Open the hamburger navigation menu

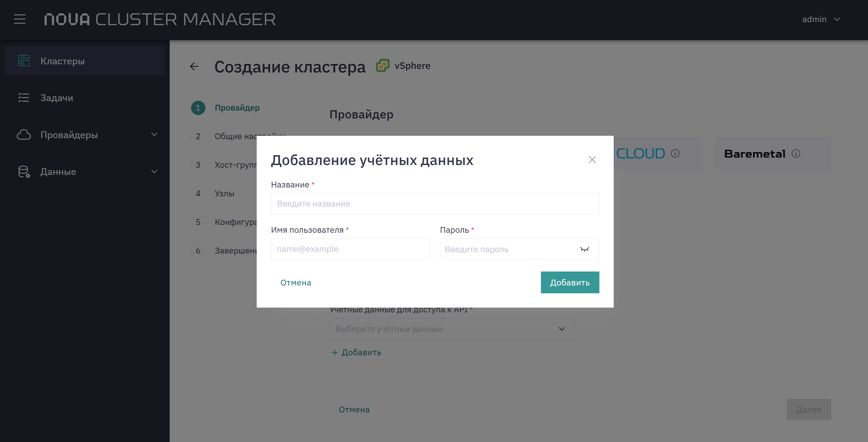(x=20, y=19)
